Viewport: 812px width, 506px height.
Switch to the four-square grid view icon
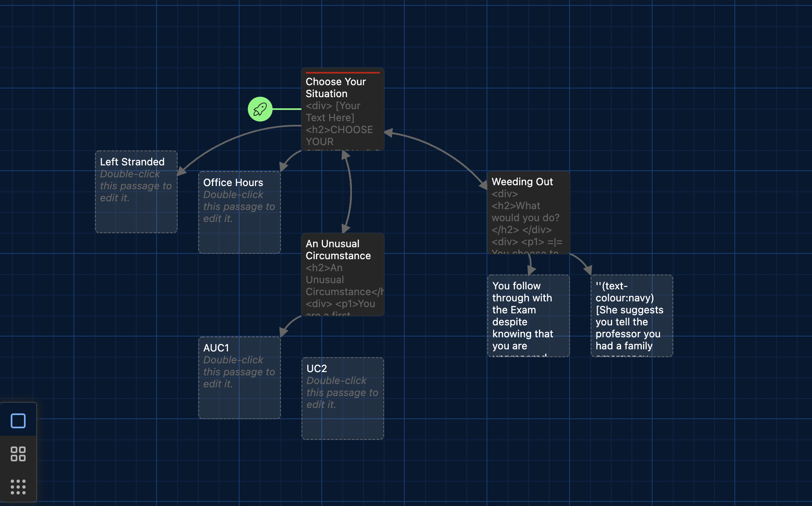point(18,453)
